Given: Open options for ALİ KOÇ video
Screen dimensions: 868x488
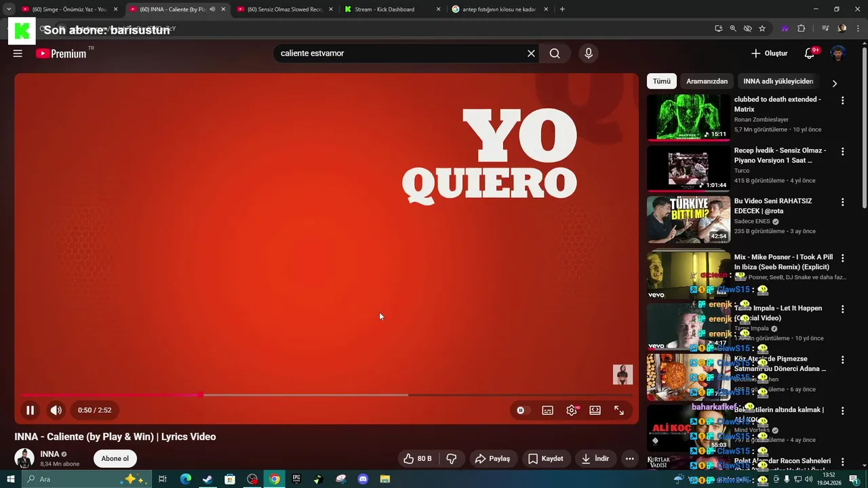Looking at the screenshot, I should click(843, 411).
